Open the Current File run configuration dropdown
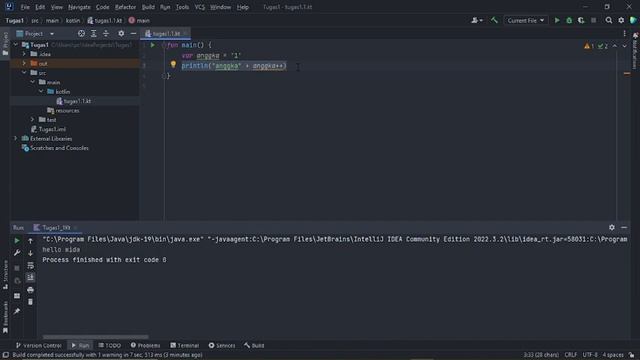640x360 pixels. (x=526, y=20)
